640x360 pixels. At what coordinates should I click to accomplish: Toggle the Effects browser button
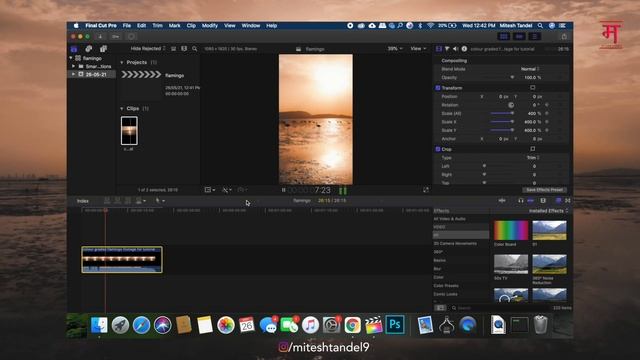(559, 200)
